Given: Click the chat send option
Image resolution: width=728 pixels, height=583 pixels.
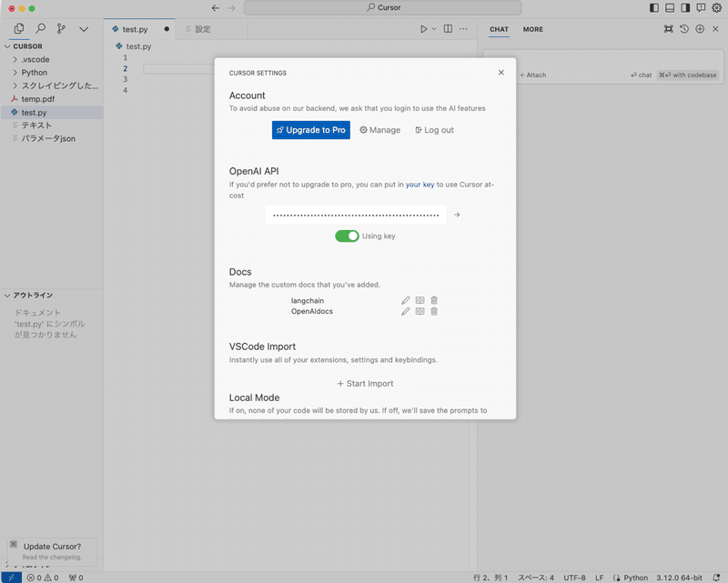Looking at the screenshot, I should click(642, 75).
